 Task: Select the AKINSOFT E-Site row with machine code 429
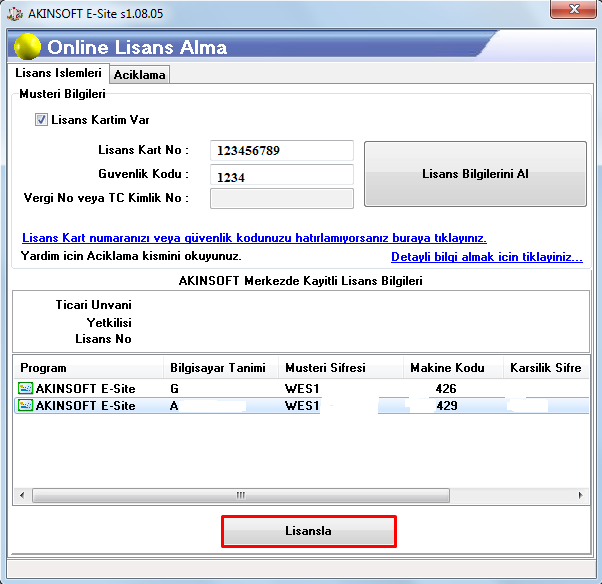(x=301, y=405)
